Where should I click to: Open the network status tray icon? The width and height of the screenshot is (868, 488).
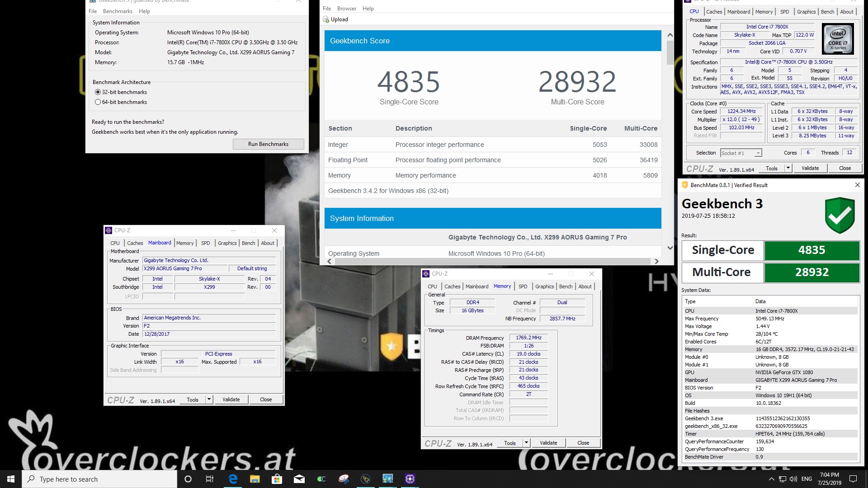783,479
